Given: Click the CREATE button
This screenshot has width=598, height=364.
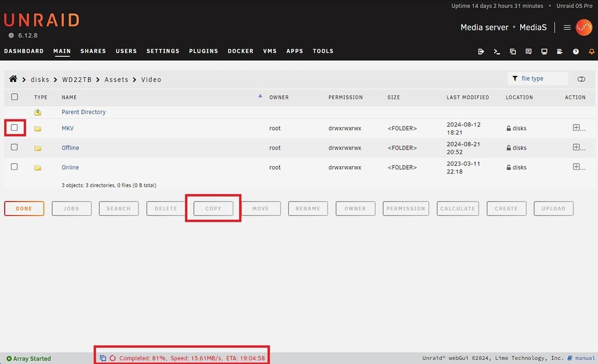Looking at the screenshot, I should pyautogui.click(x=507, y=209).
